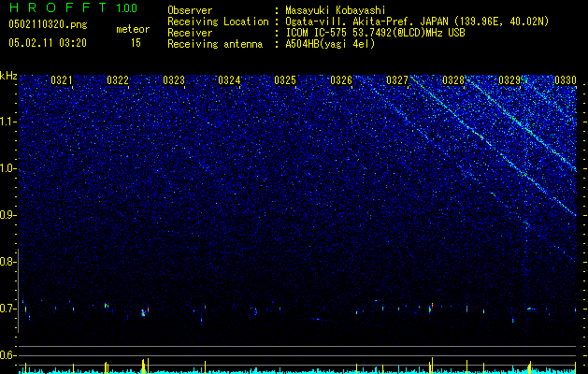588x374 pixels.
Task: Click the 0.6 frequency axis label
Action: pyautogui.click(x=7, y=355)
